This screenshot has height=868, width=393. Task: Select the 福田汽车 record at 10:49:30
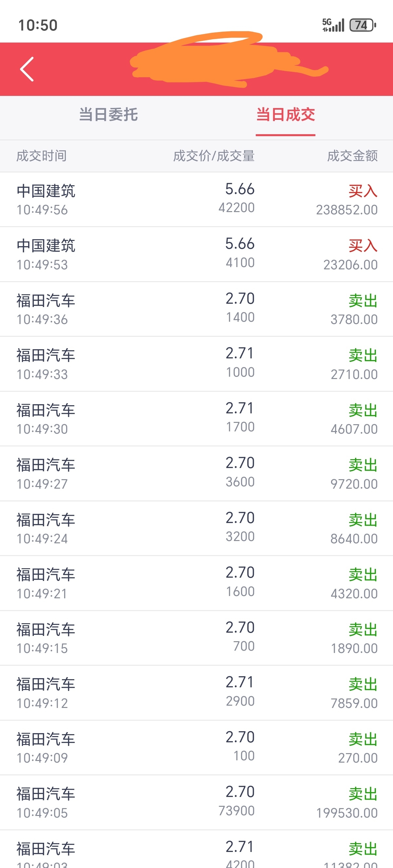tap(196, 419)
